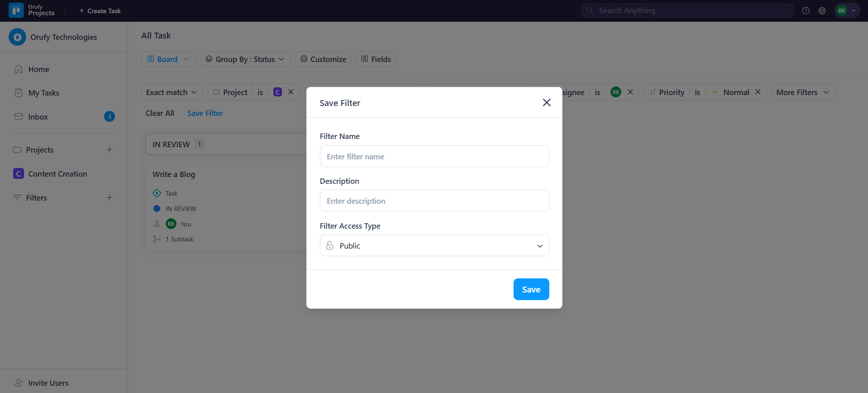The width and height of the screenshot is (868, 393).
Task: Remove the Assignee filter chip
Action: pyautogui.click(x=630, y=92)
